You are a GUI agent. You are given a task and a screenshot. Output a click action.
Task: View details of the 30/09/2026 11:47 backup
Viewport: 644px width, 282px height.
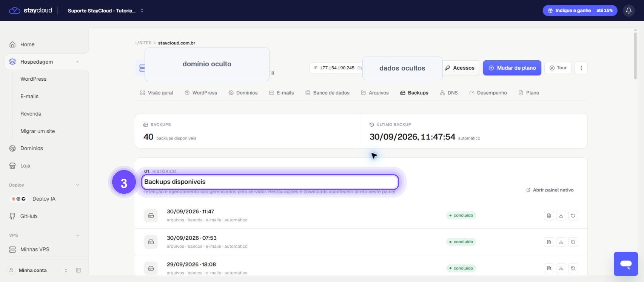[549, 216]
